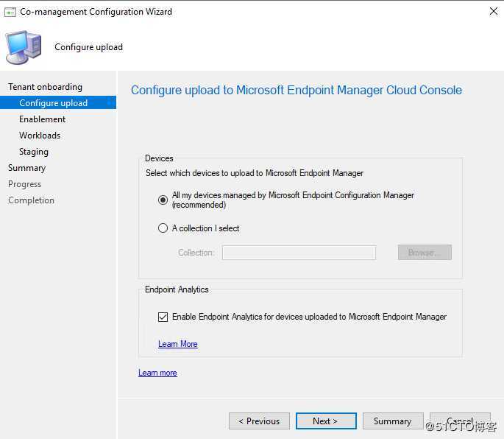Open the Workloads step
504x439 pixels.
[x=40, y=136]
